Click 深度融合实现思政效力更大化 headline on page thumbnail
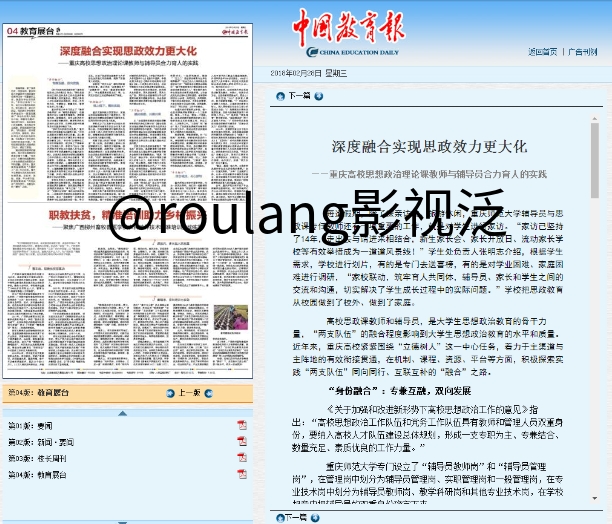The height and width of the screenshot is (524, 612). coord(128,51)
